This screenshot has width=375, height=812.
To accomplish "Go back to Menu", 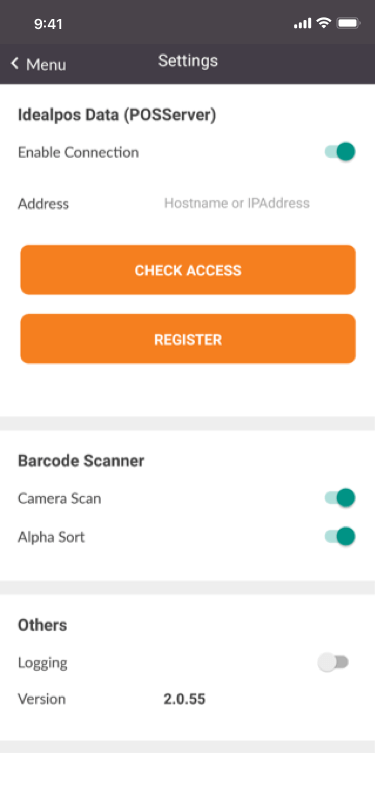I will coord(39,64).
